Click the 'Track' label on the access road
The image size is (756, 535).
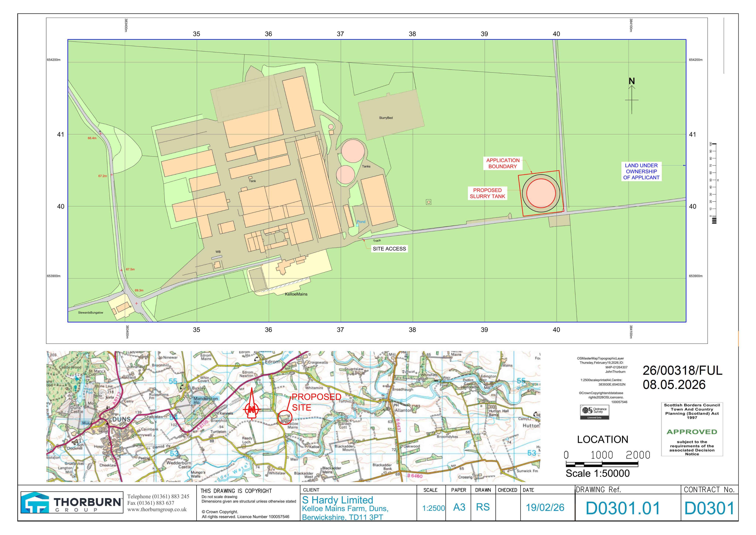pyautogui.click(x=377, y=241)
